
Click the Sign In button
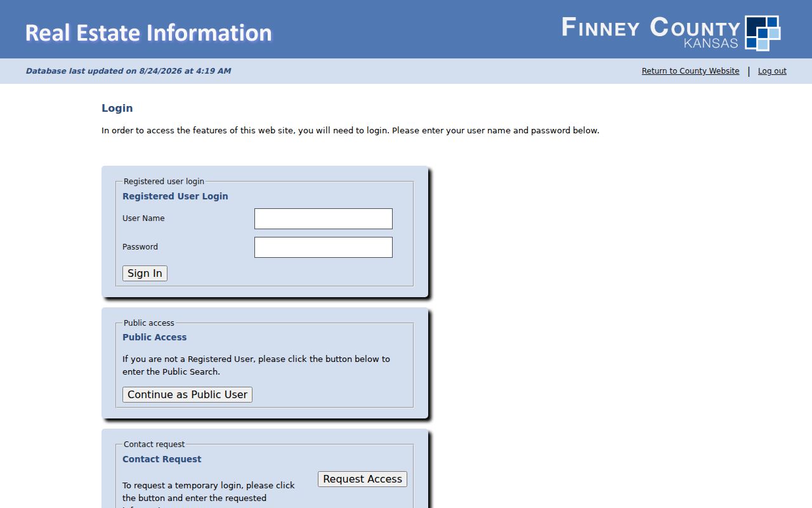point(145,273)
